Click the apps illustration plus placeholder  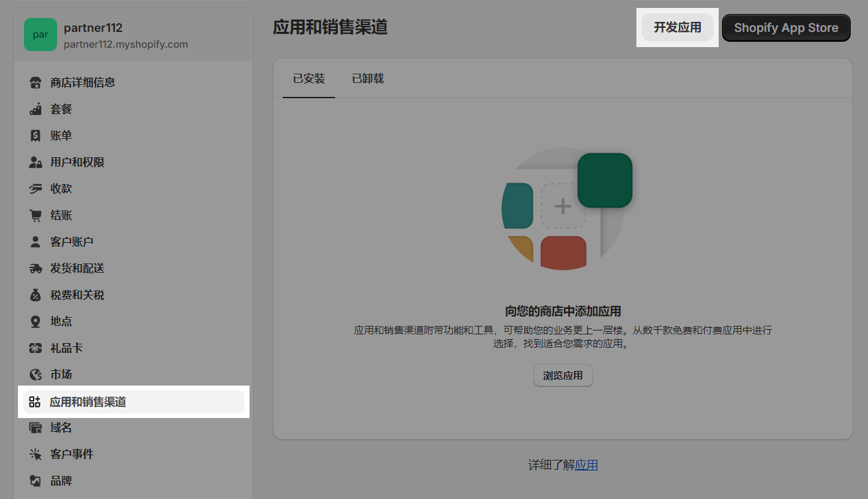point(563,206)
